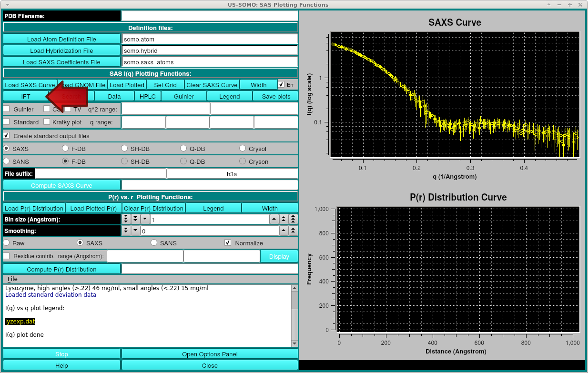
Task: Click Set Grid
Action: (x=165, y=84)
